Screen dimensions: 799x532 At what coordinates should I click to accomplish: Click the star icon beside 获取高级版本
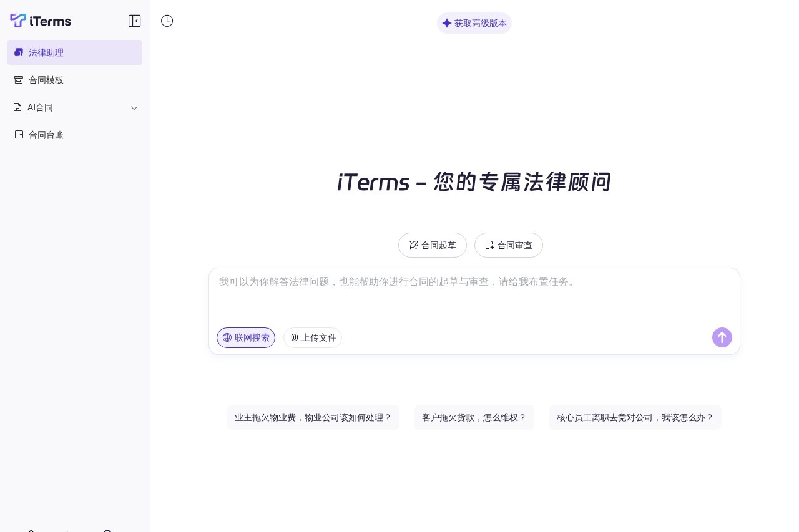[447, 23]
